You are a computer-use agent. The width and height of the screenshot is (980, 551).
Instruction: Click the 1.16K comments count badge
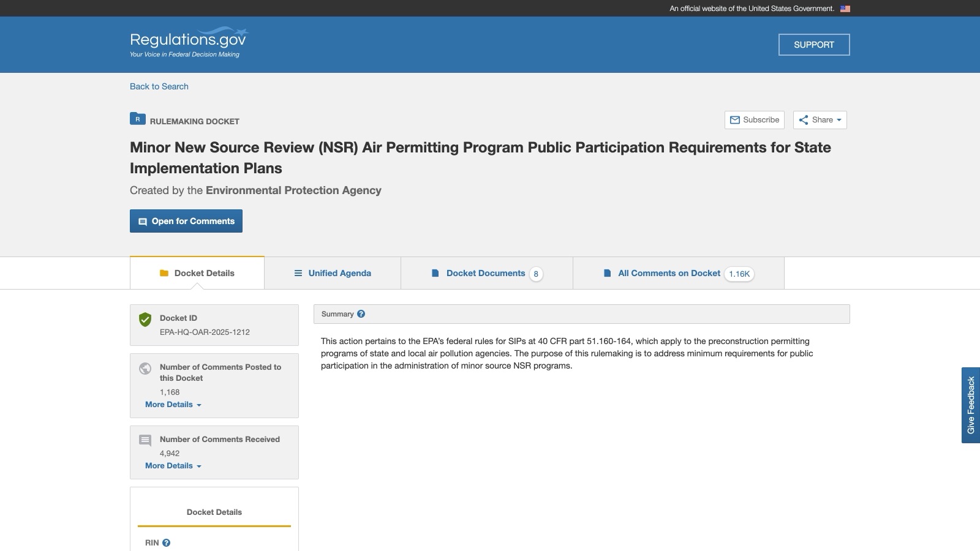739,274
